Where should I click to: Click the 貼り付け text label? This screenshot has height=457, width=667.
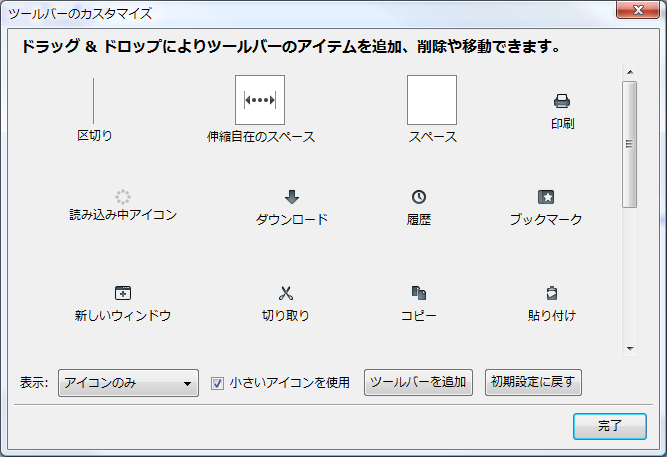pos(552,315)
